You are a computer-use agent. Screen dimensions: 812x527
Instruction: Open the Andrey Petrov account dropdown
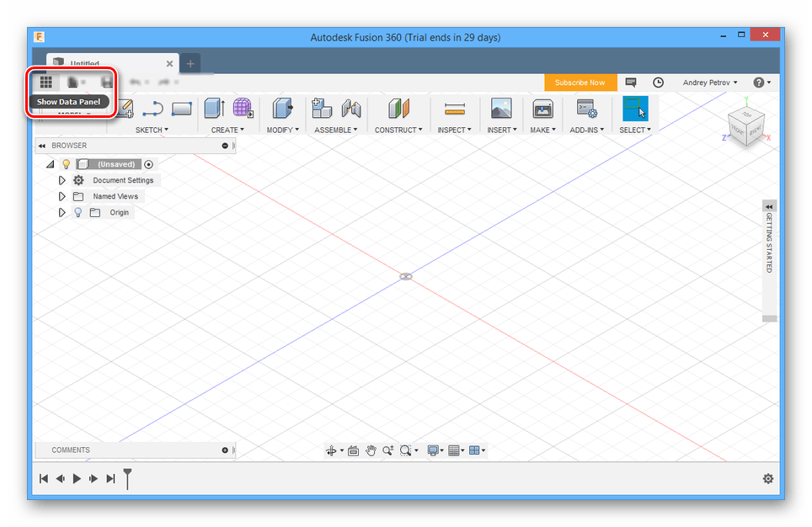[x=710, y=83]
